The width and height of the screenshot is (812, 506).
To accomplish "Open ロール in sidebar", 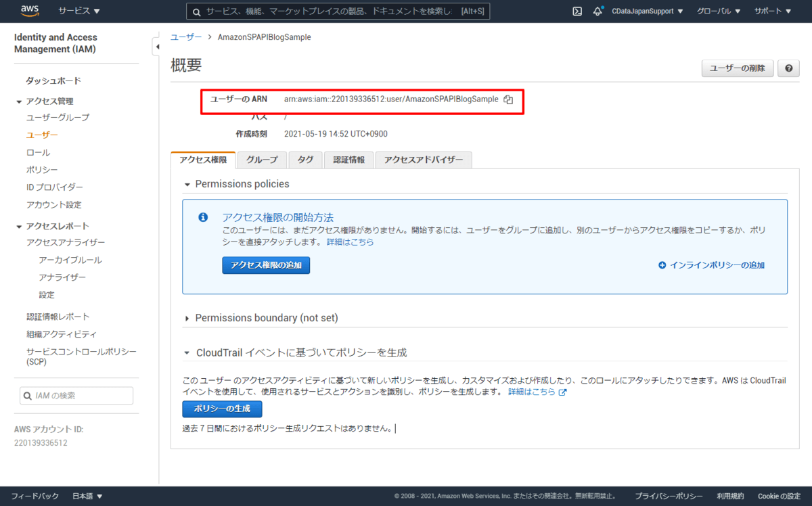I will pyautogui.click(x=38, y=153).
